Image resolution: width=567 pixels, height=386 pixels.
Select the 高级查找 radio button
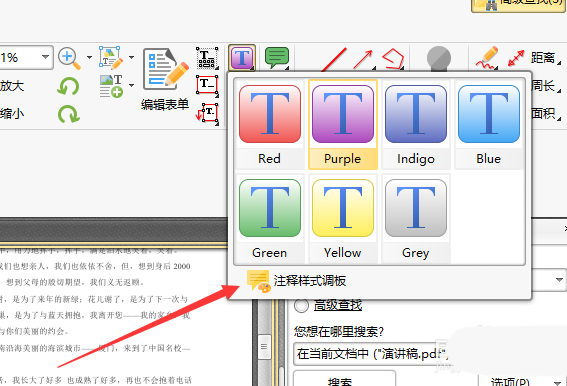pyautogui.click(x=301, y=306)
